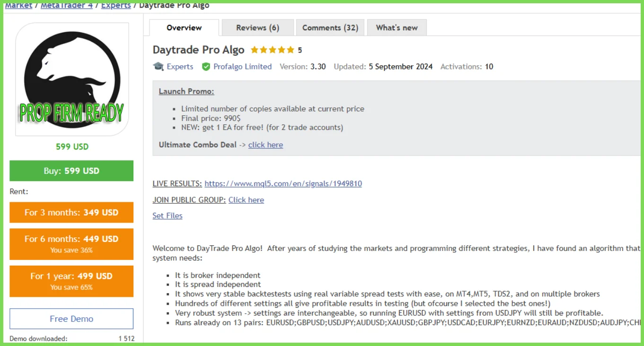Open the What's new tab
Screen dimensions: 644x346
point(397,27)
